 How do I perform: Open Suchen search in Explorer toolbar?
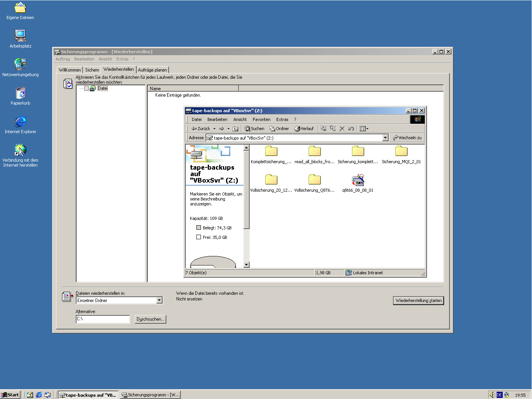[x=254, y=129]
